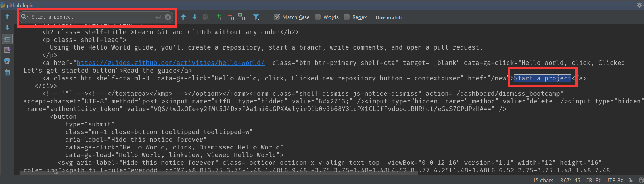Unselect occurrence (red minus icon)
The height and width of the screenshot is (184, 644).
pyautogui.click(x=231, y=17)
